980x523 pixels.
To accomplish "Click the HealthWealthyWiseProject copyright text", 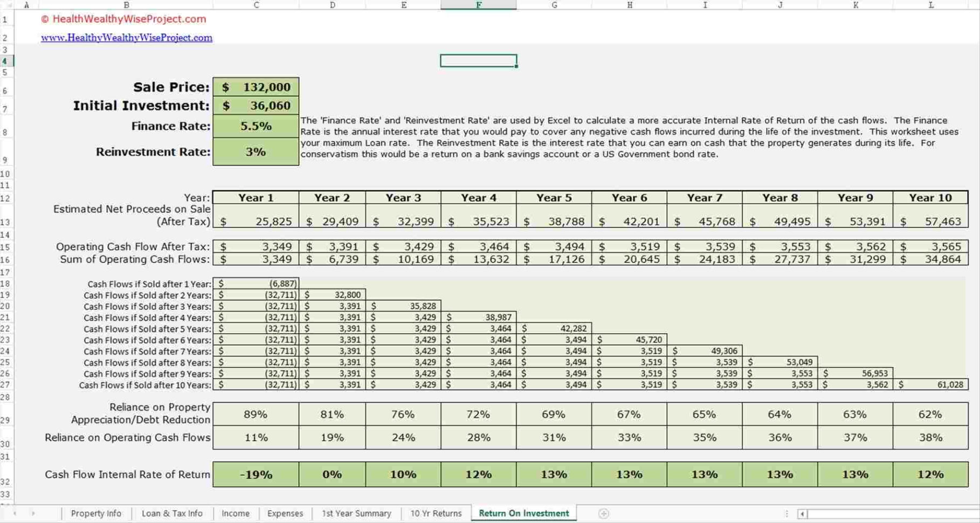I will click(123, 19).
